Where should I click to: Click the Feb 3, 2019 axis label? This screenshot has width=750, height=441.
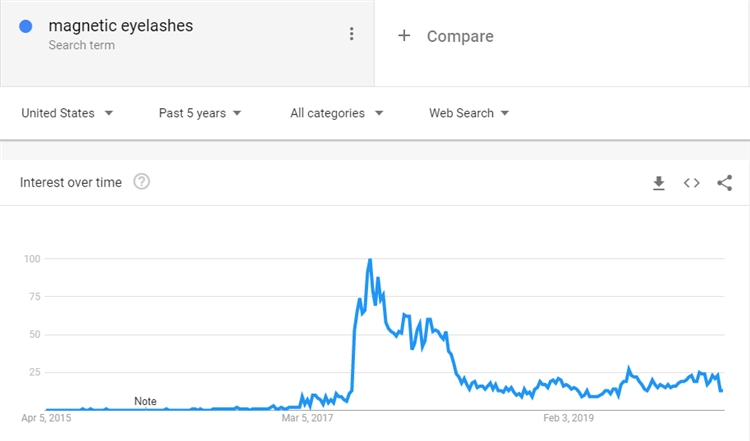pos(569,417)
